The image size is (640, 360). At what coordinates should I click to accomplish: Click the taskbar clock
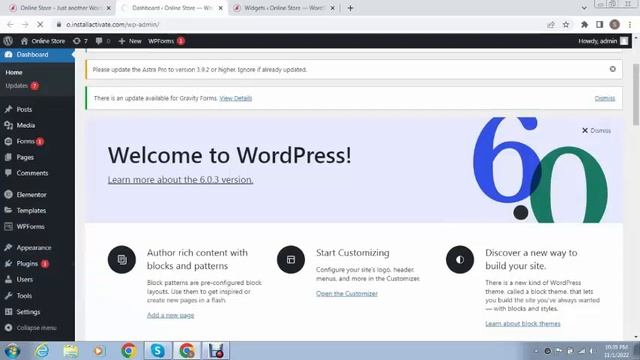[x=616, y=351]
